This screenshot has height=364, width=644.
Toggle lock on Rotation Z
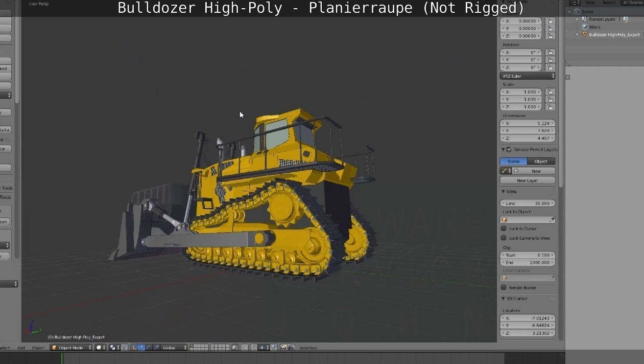point(550,67)
